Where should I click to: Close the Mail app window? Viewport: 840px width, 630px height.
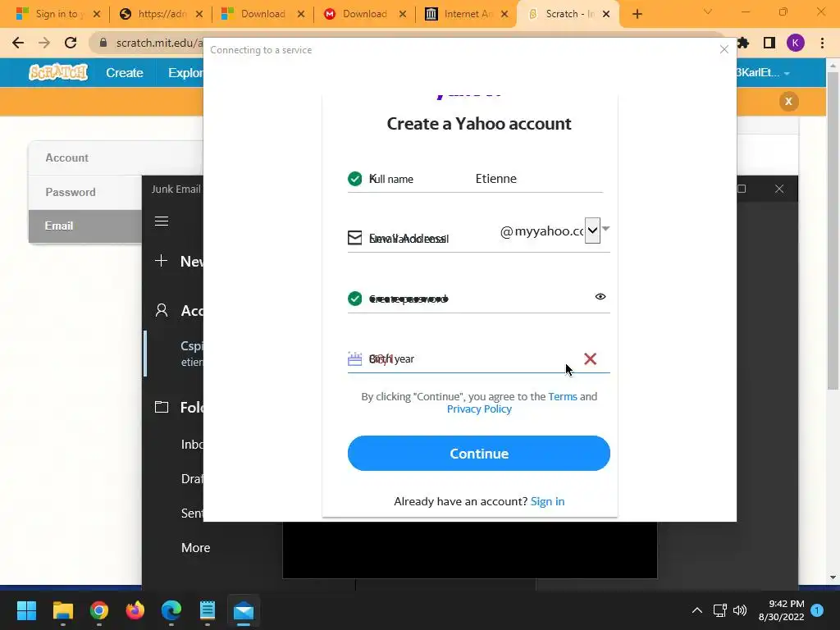coord(779,189)
